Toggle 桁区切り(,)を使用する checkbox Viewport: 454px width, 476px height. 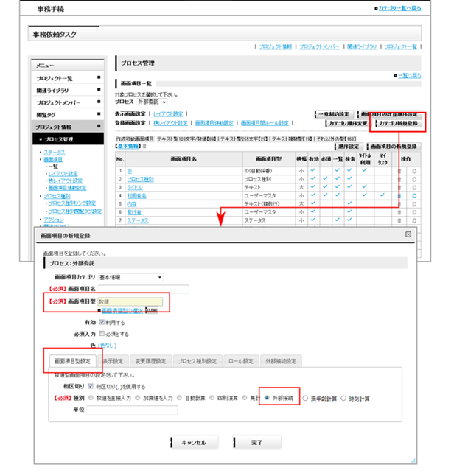pos(91,386)
